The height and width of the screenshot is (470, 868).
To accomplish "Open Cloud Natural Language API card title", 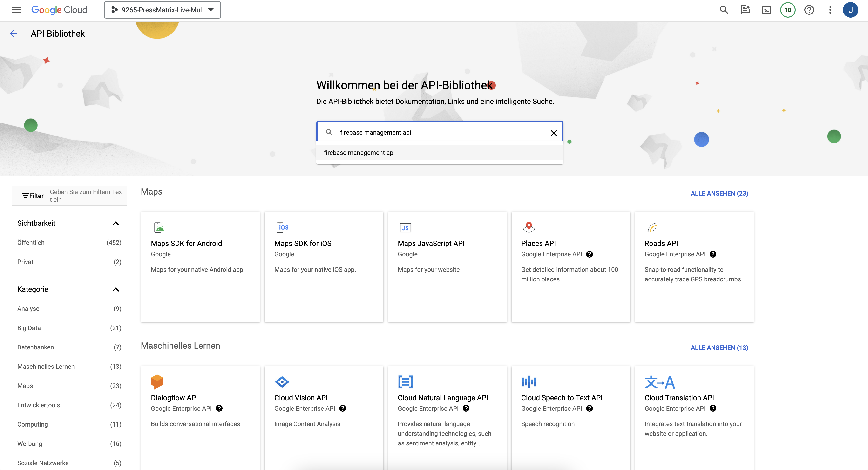I will 443,398.
